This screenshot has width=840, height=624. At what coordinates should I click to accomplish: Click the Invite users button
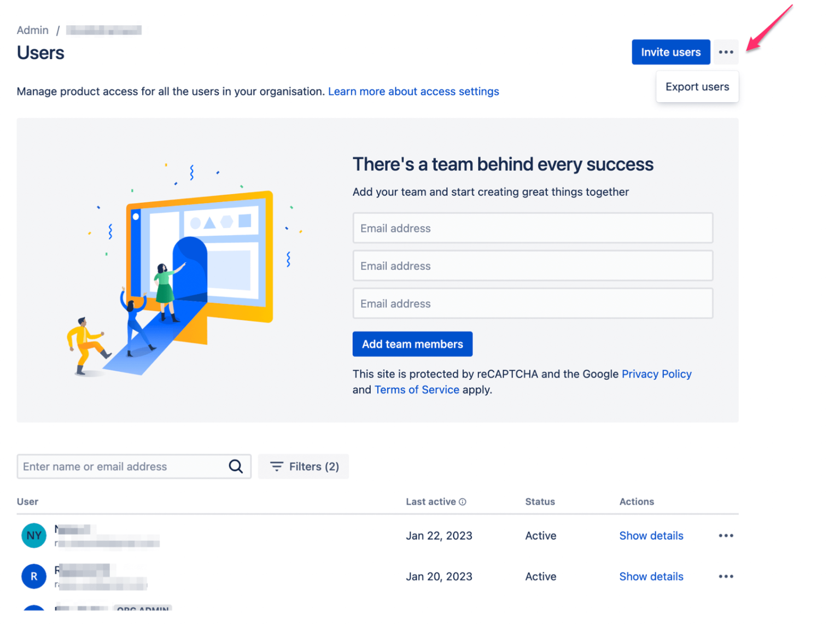click(x=670, y=52)
